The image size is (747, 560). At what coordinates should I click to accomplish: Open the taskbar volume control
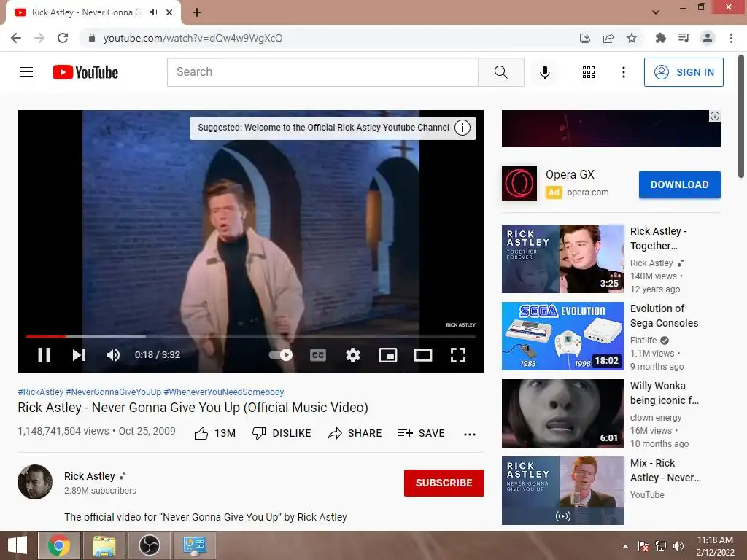point(678,546)
